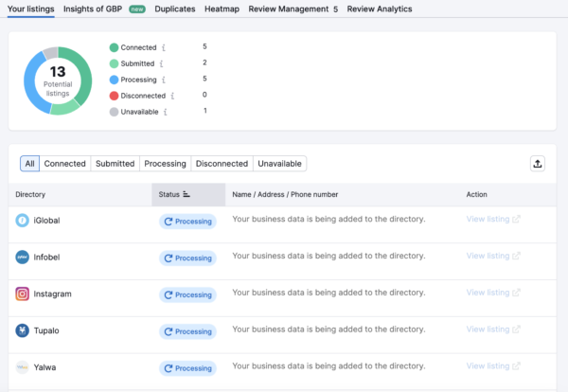Viewport: 568px width, 392px height.
Task: Click the export upload icon button
Action: click(x=538, y=164)
